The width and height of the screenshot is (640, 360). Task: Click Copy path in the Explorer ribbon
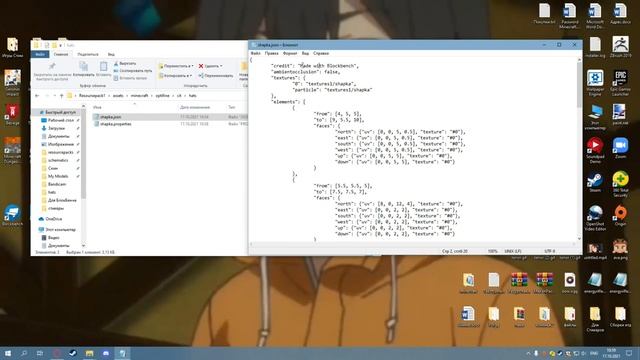133,71
